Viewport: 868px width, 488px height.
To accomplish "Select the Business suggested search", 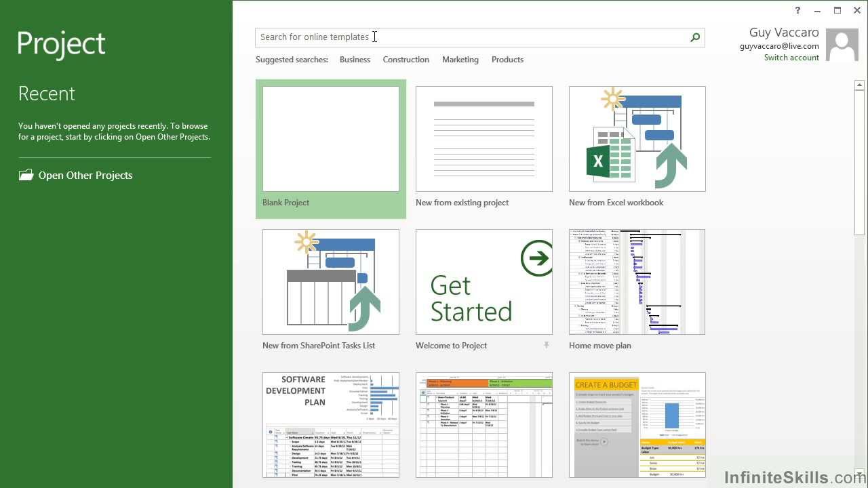I will [x=355, y=60].
